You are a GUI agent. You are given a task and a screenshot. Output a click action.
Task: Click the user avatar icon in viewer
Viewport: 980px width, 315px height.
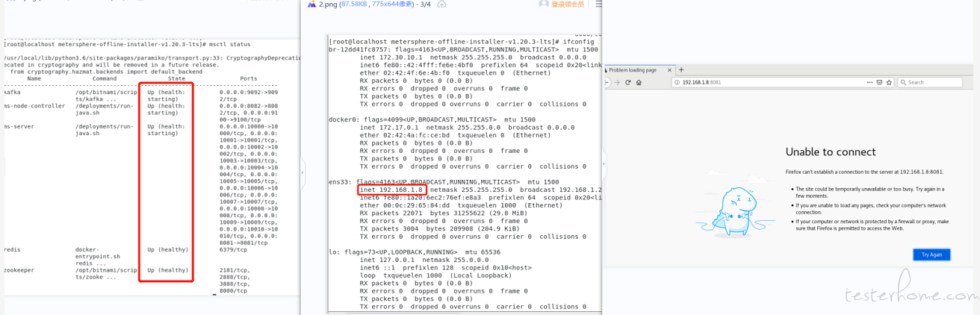coord(544,4)
